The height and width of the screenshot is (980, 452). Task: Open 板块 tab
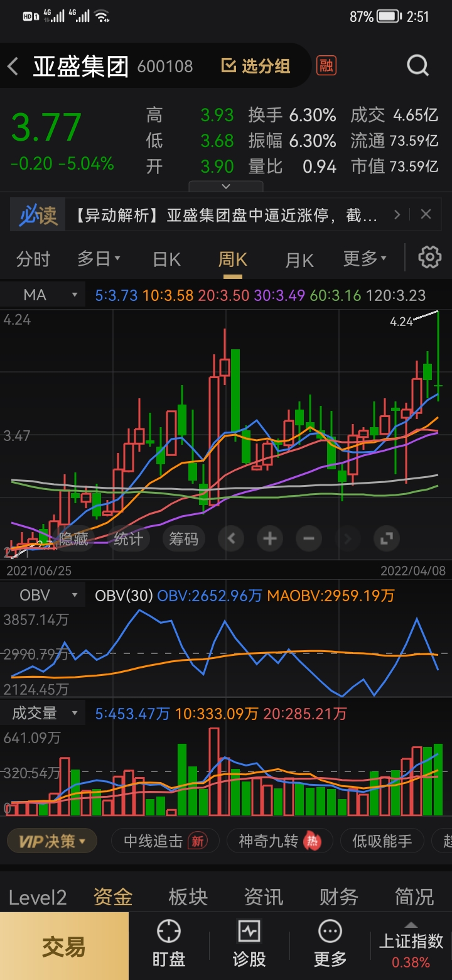click(x=188, y=897)
